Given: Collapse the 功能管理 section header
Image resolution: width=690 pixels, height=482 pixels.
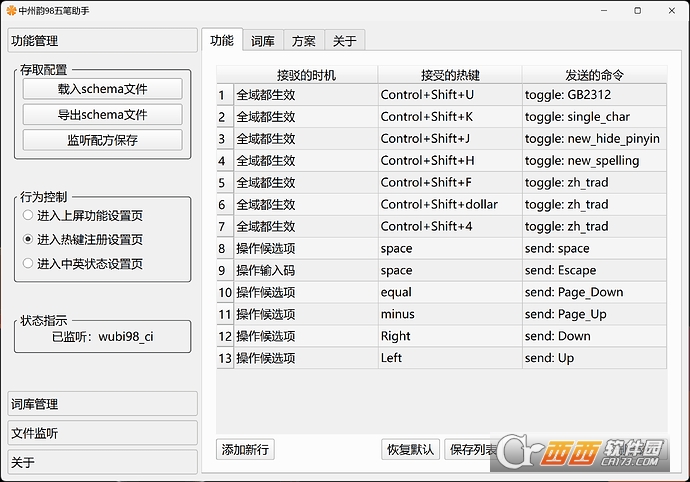Looking at the screenshot, I should click(102, 40).
